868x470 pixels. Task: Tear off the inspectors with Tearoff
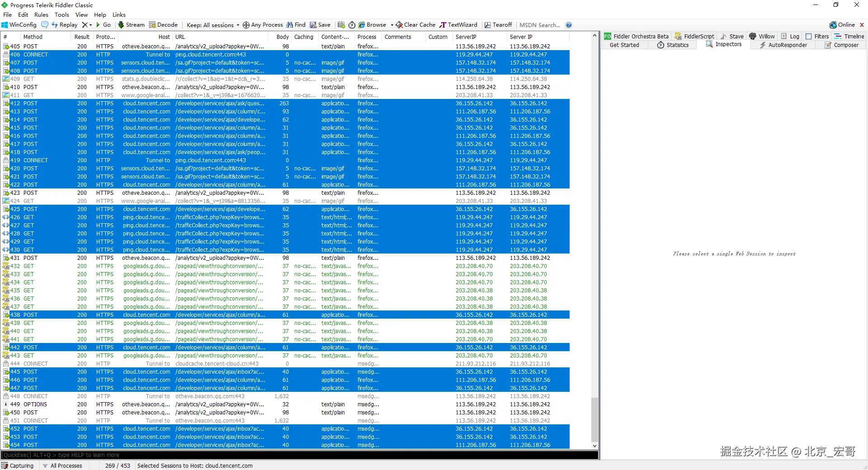tap(498, 25)
